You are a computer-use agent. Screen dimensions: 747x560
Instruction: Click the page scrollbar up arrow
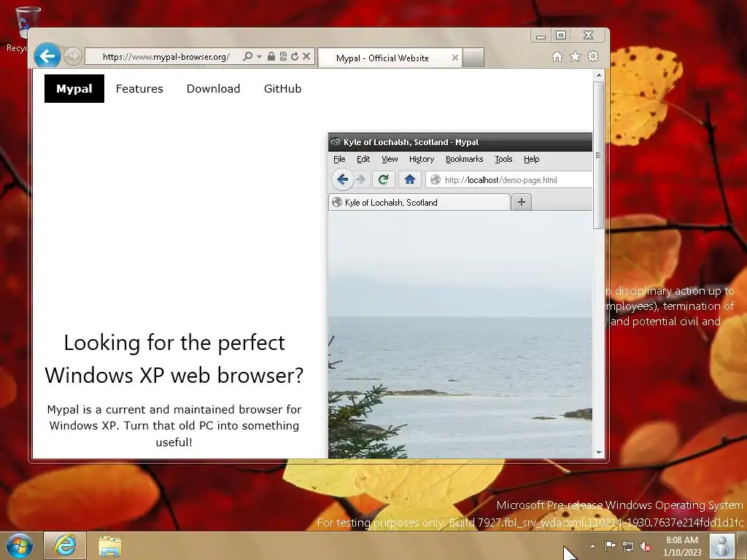599,75
